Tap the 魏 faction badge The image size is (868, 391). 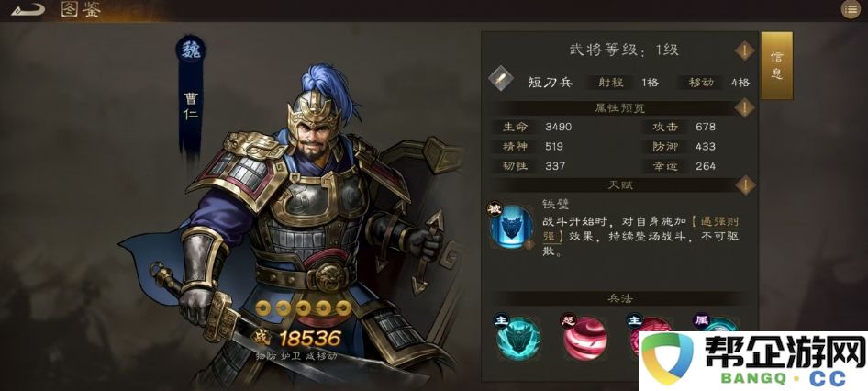pos(191,51)
